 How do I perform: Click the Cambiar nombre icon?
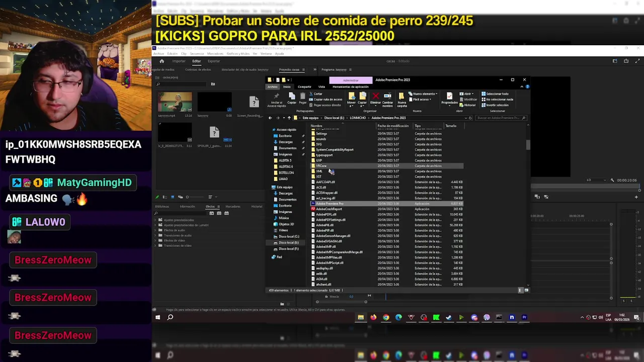[x=387, y=96]
